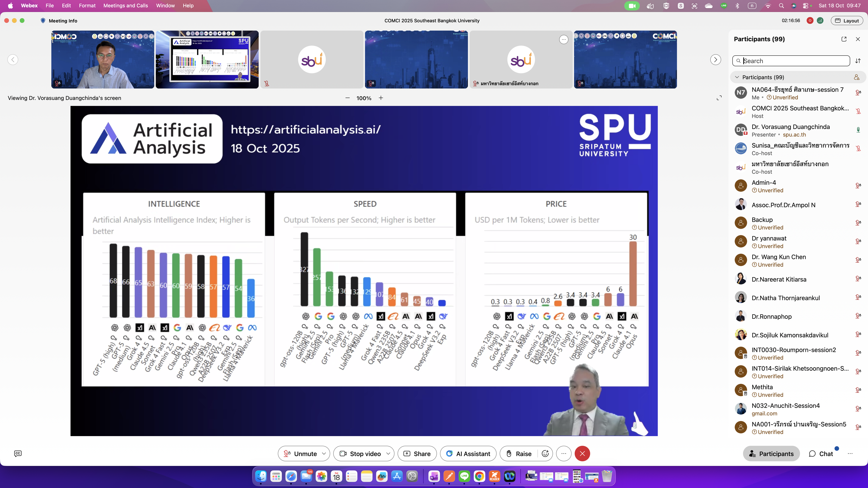Click the Layout button
Image resolution: width=868 pixels, height=488 pixels.
(847, 21)
